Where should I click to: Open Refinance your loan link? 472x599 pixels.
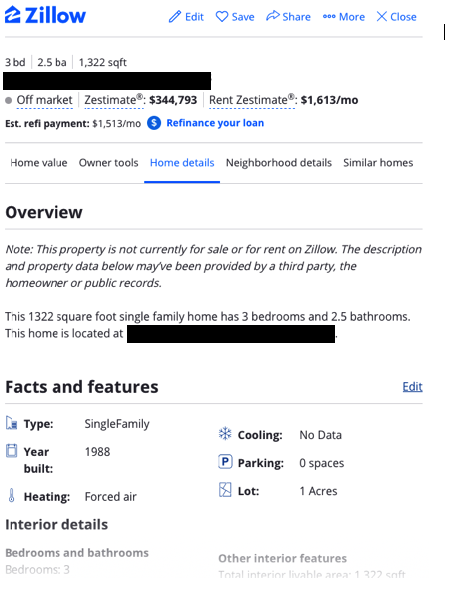tap(215, 123)
